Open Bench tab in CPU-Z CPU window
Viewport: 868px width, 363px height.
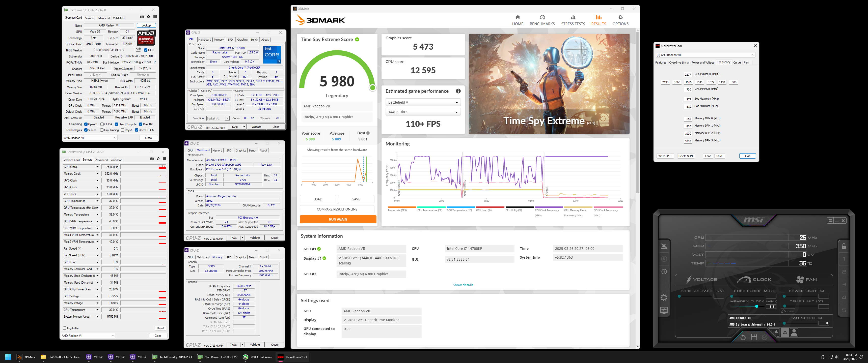254,39
